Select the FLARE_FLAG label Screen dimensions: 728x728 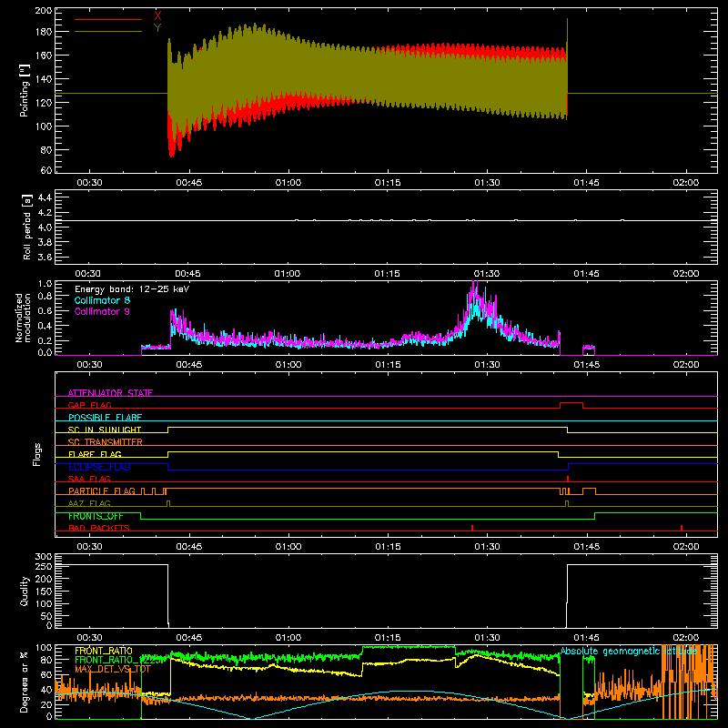(95, 454)
